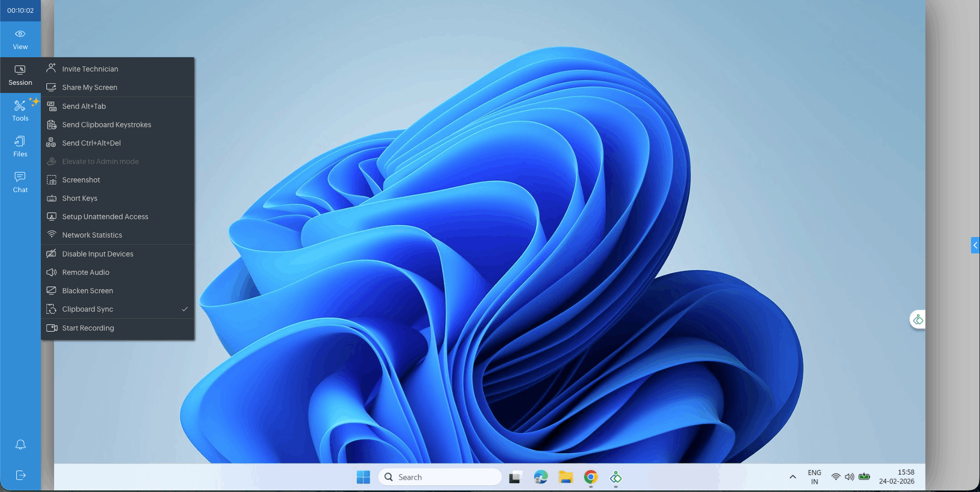The height and width of the screenshot is (492, 980).
Task: Open the Tools sidebar menu
Action: [x=20, y=111]
